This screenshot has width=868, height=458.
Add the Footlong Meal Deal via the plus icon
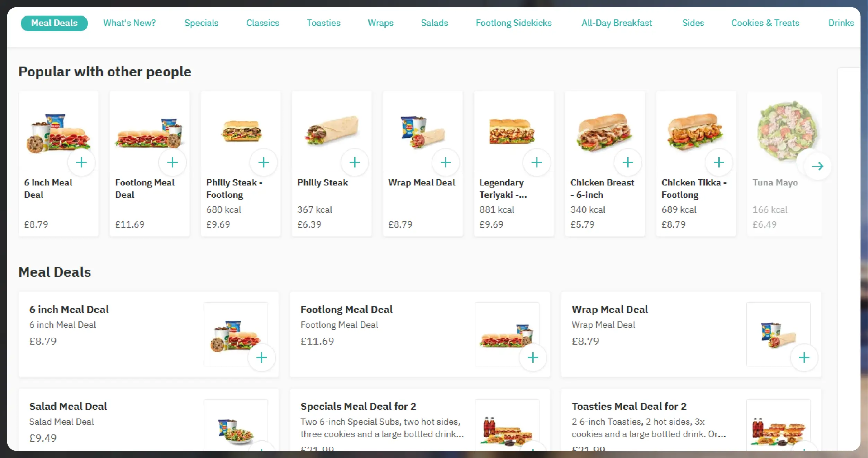tap(173, 162)
